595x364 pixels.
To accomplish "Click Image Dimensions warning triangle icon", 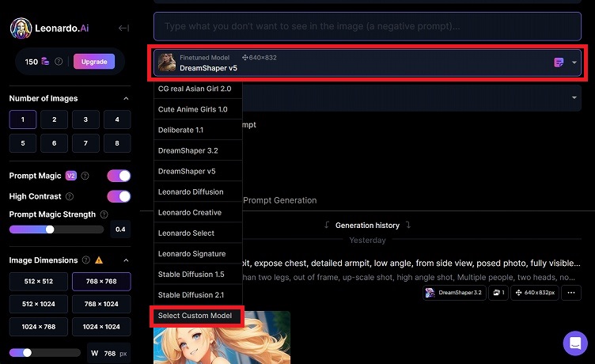I will pos(99,260).
